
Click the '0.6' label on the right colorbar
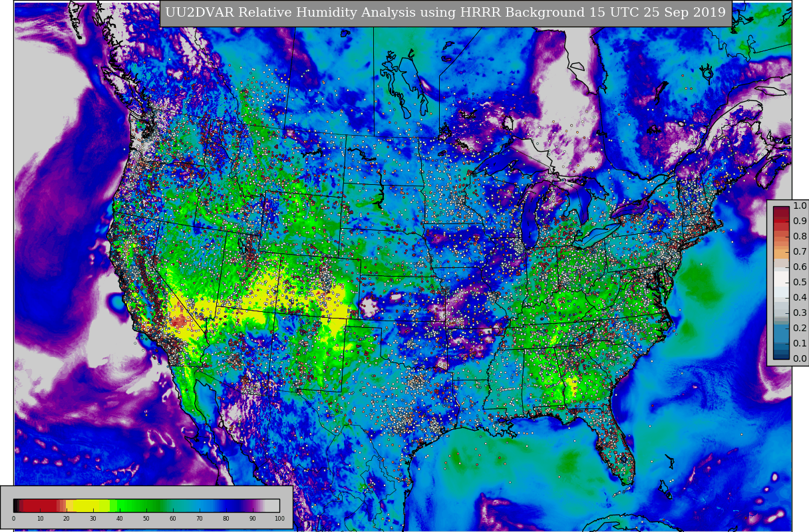coord(800,267)
